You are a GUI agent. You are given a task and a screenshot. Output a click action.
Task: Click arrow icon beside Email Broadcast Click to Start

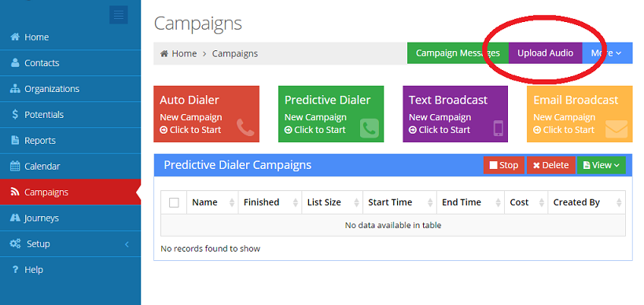pyautogui.click(x=537, y=130)
